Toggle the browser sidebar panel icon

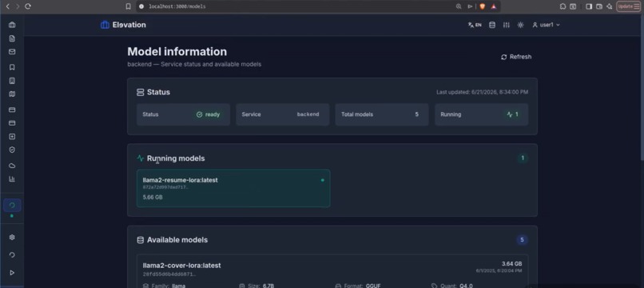pyautogui.click(x=589, y=6)
